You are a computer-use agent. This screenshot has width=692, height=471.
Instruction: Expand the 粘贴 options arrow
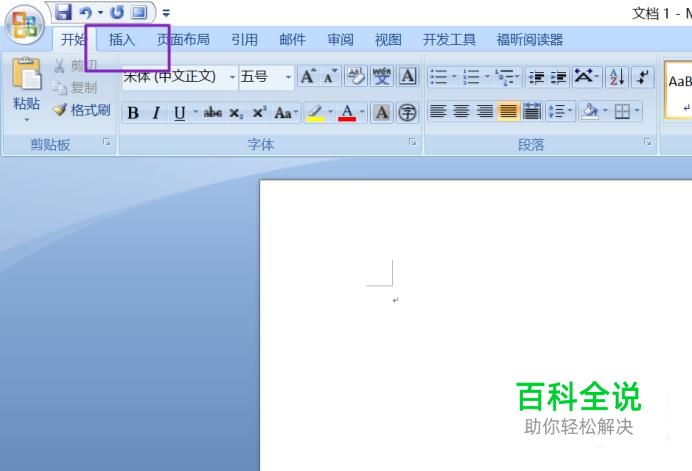coord(26,119)
